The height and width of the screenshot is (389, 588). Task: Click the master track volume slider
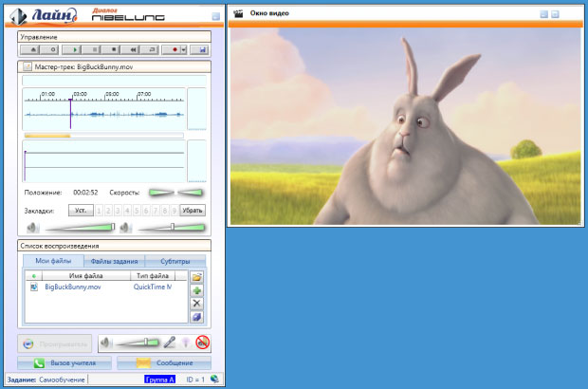[x=80, y=228]
